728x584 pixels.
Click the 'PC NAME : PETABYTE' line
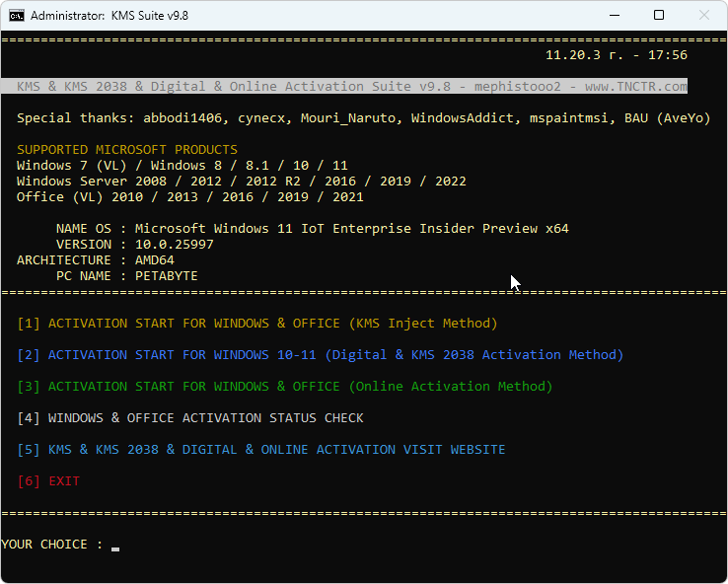point(127,276)
